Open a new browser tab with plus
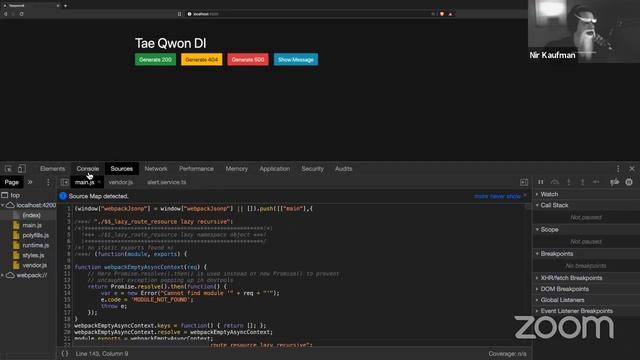640x360 pixels. click(x=65, y=6)
